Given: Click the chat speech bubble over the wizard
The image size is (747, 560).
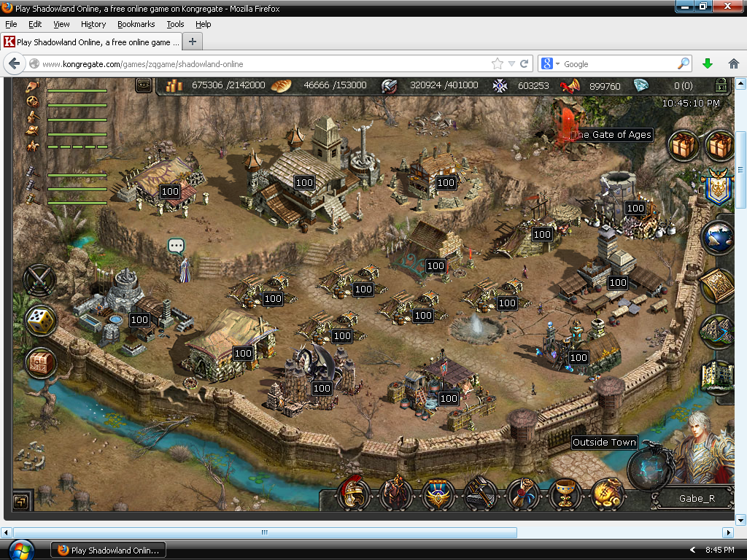Looking at the screenshot, I should click(x=176, y=246).
